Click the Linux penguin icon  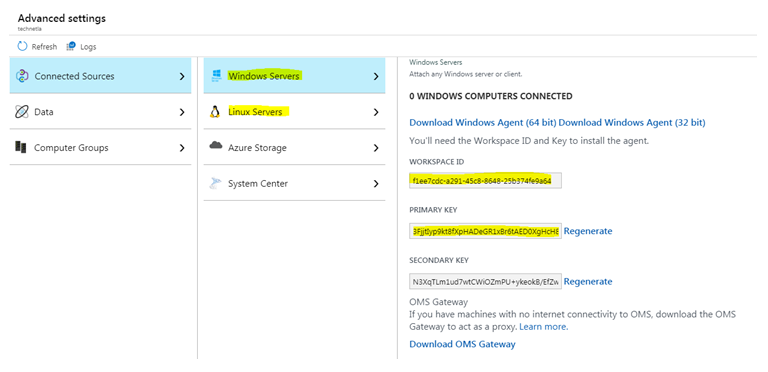[x=215, y=112]
